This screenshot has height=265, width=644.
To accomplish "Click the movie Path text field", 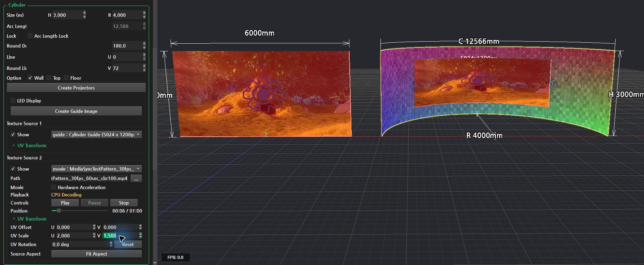I will [90, 178].
